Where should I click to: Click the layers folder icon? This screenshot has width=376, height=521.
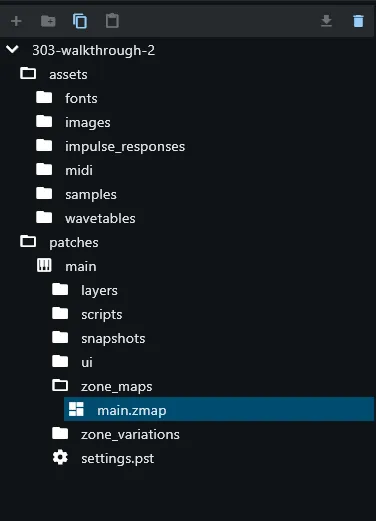60,290
